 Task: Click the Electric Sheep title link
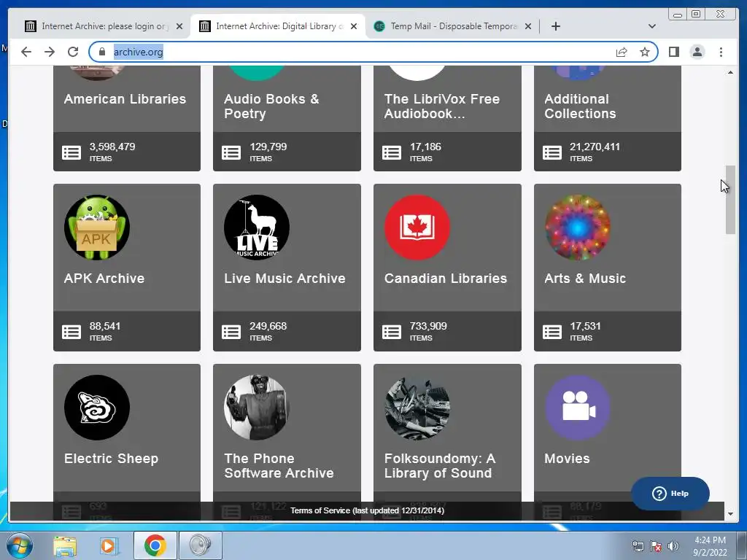111,459
